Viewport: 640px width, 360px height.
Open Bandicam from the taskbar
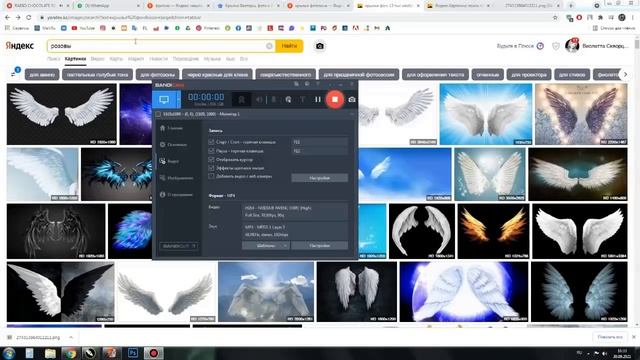click(153, 353)
